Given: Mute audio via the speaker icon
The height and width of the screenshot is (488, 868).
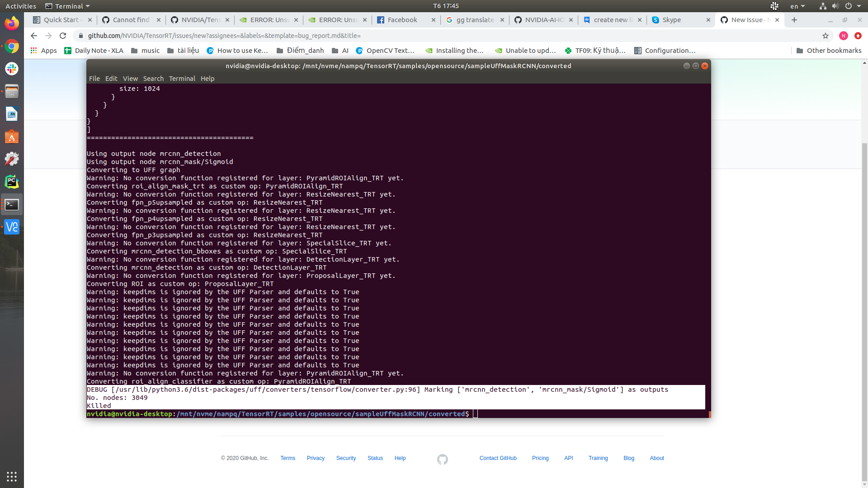Looking at the screenshot, I should pos(835,6).
